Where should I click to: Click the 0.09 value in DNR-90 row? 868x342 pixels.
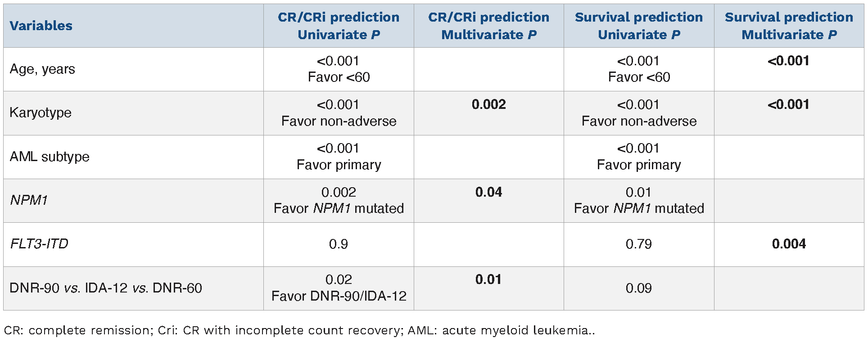(x=638, y=288)
